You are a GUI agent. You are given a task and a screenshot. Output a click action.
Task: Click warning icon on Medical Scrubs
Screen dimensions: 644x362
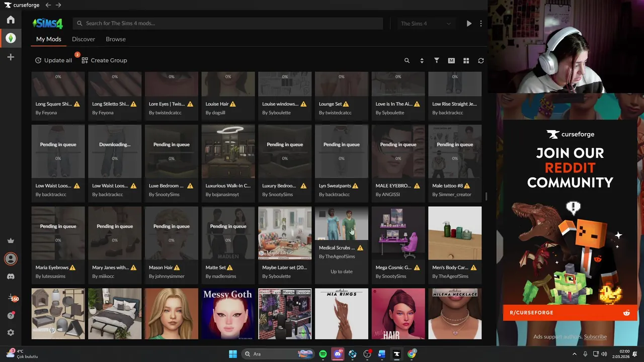pos(360,248)
